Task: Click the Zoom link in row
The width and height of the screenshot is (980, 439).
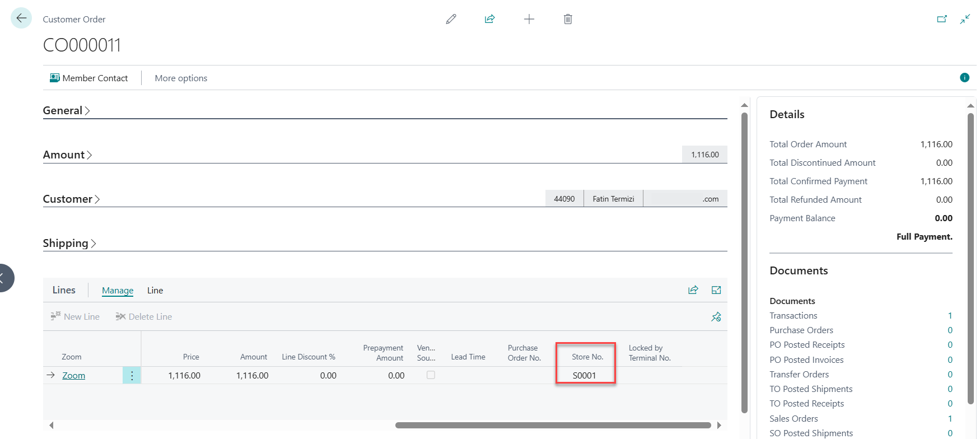Action: (73, 376)
